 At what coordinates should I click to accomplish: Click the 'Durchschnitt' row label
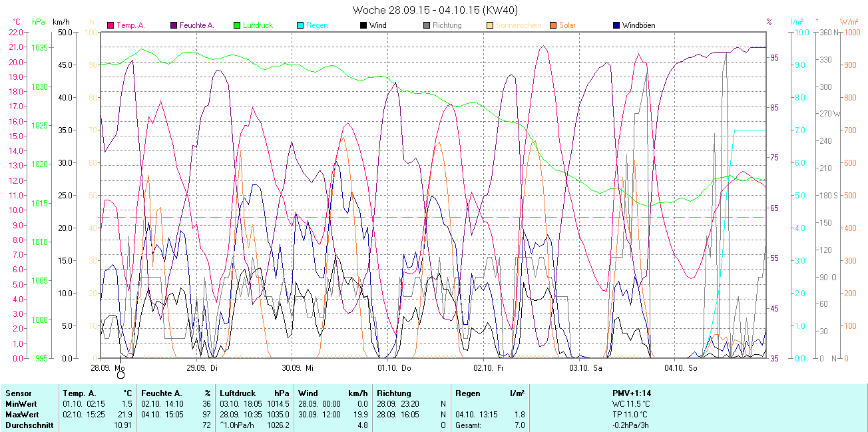click(29, 425)
